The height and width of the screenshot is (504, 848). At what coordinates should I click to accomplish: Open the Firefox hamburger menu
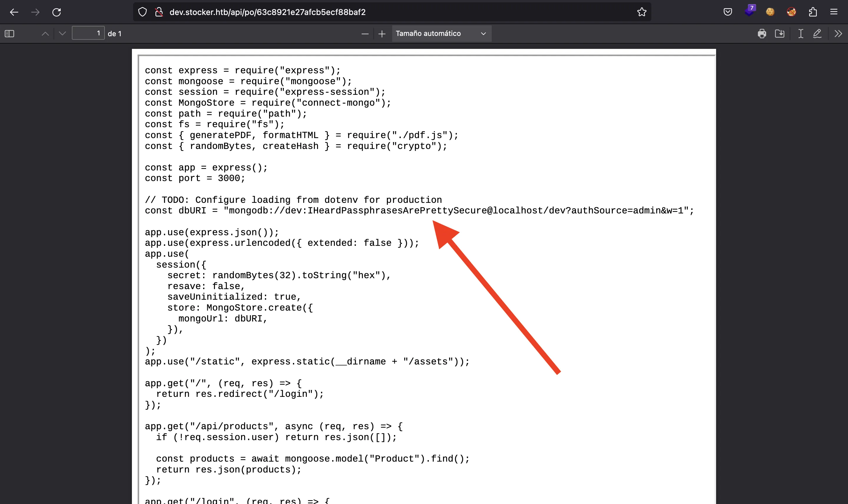(x=834, y=12)
